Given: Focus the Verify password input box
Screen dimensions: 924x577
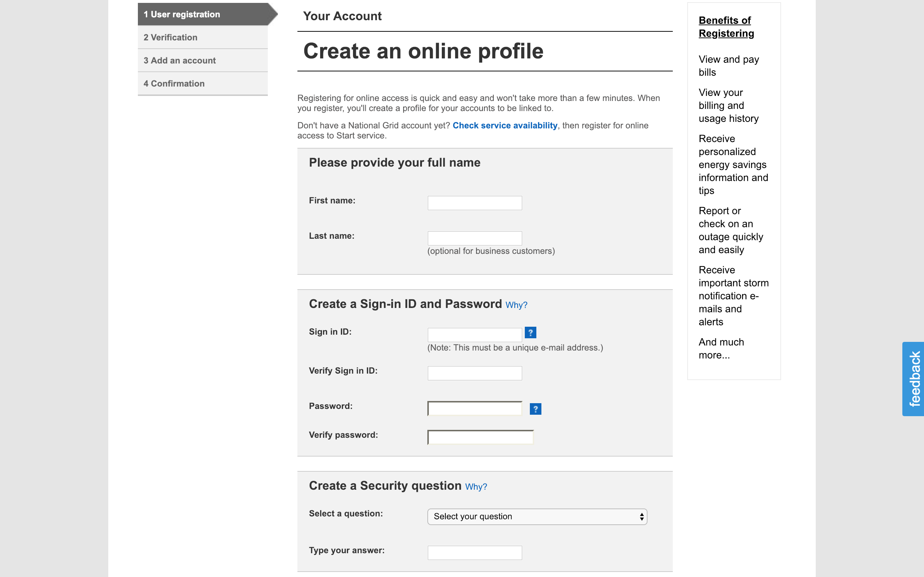Looking at the screenshot, I should [x=480, y=437].
